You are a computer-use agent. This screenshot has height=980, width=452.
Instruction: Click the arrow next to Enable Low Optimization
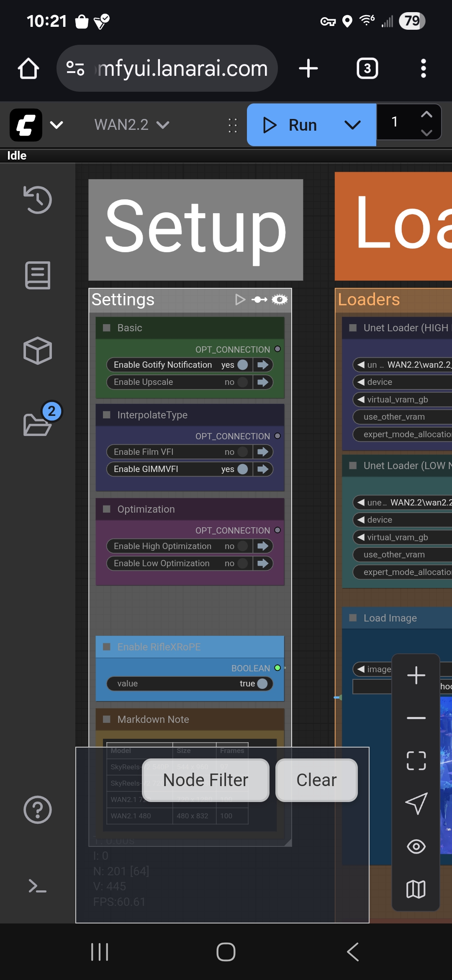[x=263, y=563]
